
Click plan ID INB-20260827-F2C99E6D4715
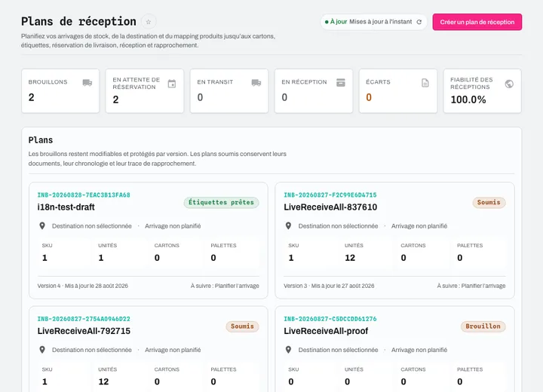click(x=330, y=195)
